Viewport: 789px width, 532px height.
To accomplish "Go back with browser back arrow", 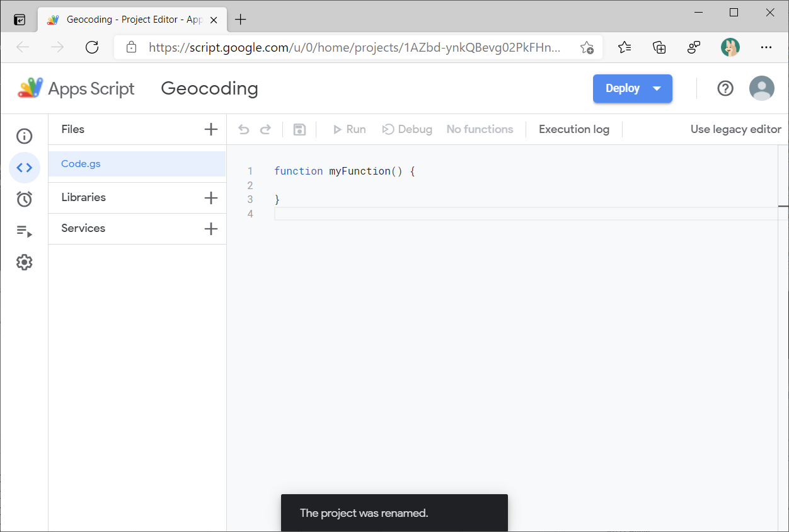I will (x=23, y=47).
